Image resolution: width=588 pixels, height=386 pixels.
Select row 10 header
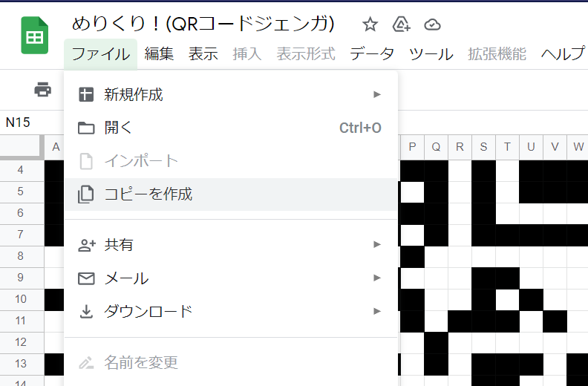(21, 299)
